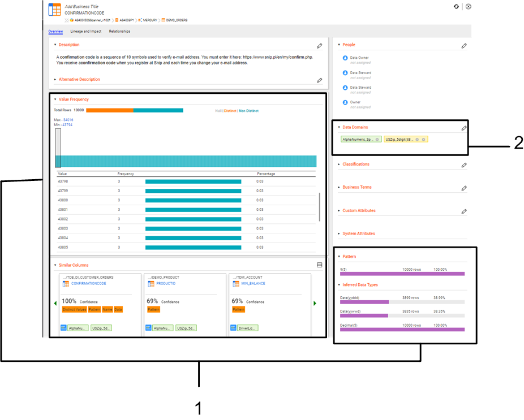This screenshot has height=420, width=524.
Task: Collapse the Data Domains section
Action: [339, 127]
